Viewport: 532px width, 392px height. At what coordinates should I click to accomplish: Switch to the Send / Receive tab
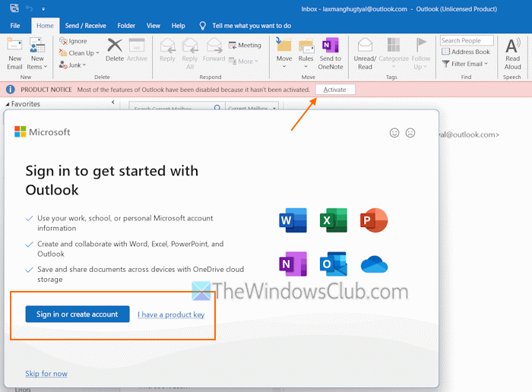coord(85,26)
